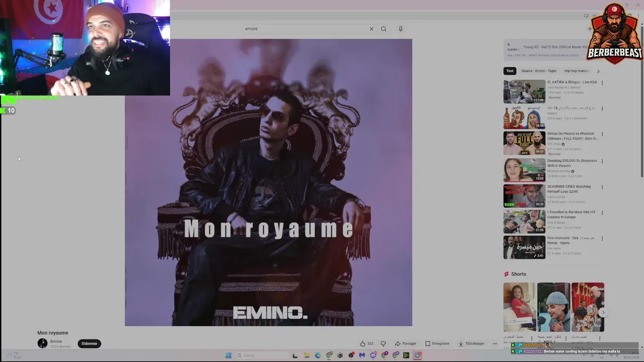This screenshot has height=362, width=644.
Task: Share the video via Partager
Action: tap(406, 343)
